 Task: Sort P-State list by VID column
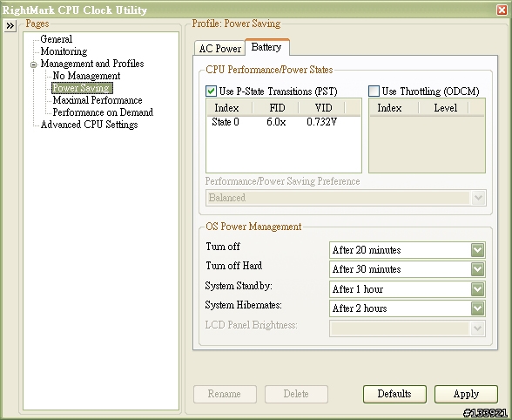(321, 108)
